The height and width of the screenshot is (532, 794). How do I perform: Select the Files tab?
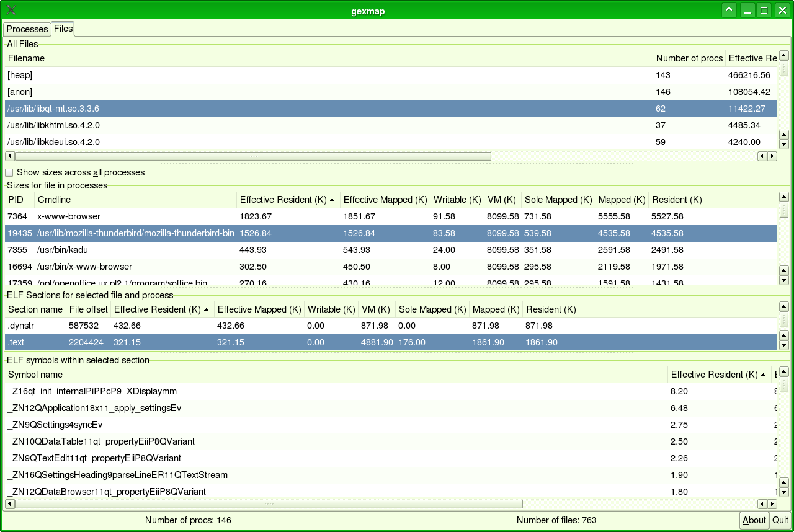[x=63, y=29]
